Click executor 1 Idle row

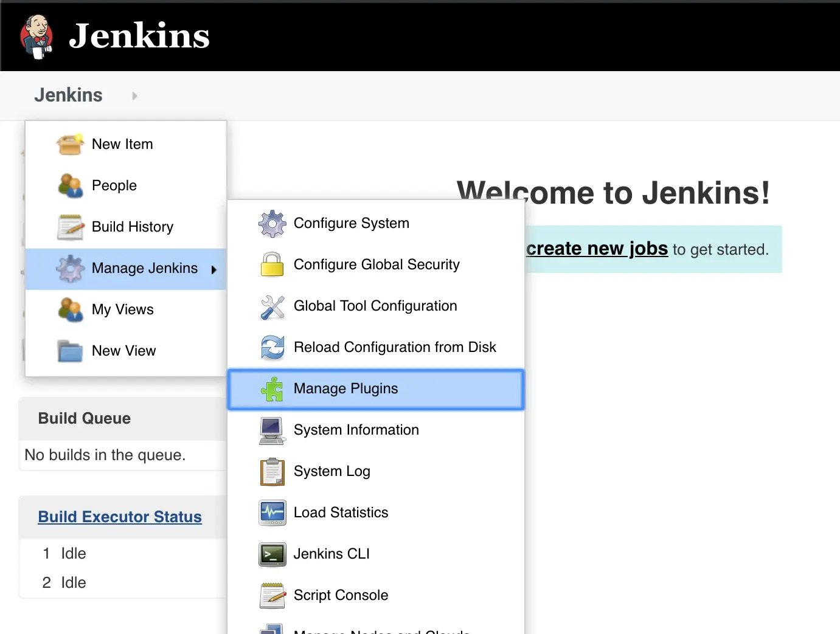pos(122,553)
